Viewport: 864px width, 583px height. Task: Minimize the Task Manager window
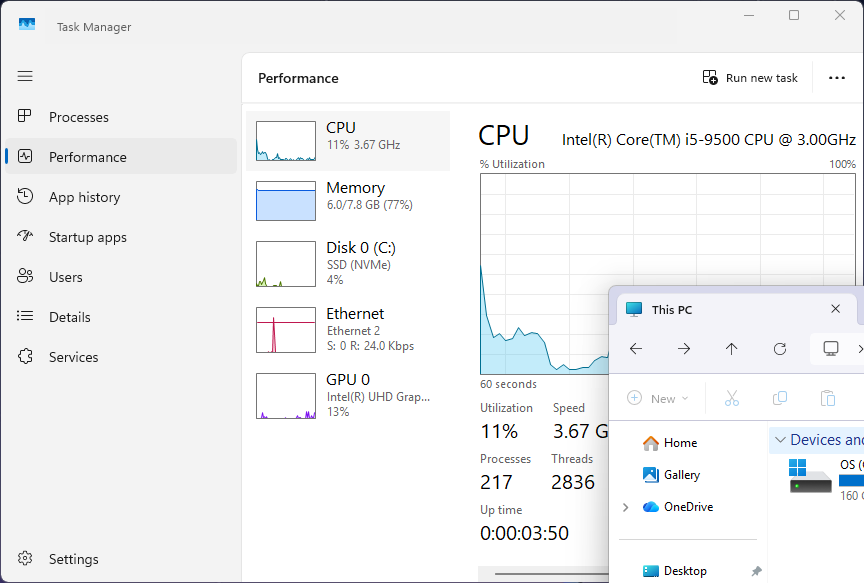(x=748, y=15)
